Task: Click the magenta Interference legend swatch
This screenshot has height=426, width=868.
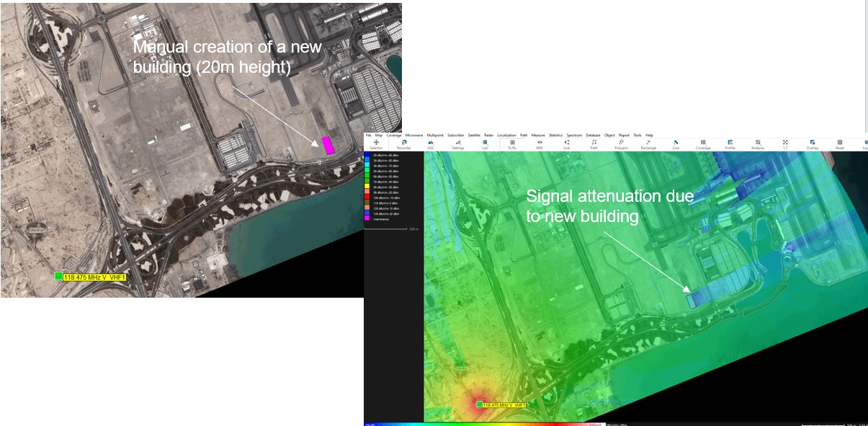Action: 368,219
